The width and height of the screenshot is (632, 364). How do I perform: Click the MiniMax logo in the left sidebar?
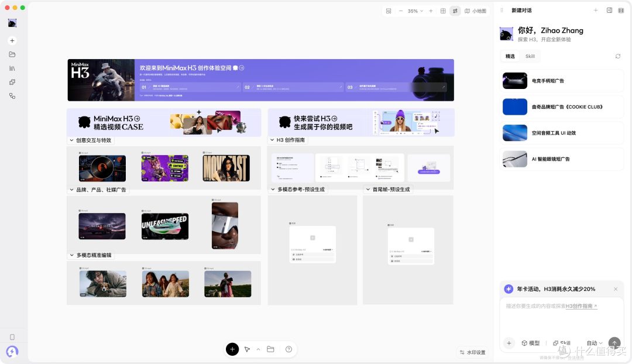(x=12, y=23)
